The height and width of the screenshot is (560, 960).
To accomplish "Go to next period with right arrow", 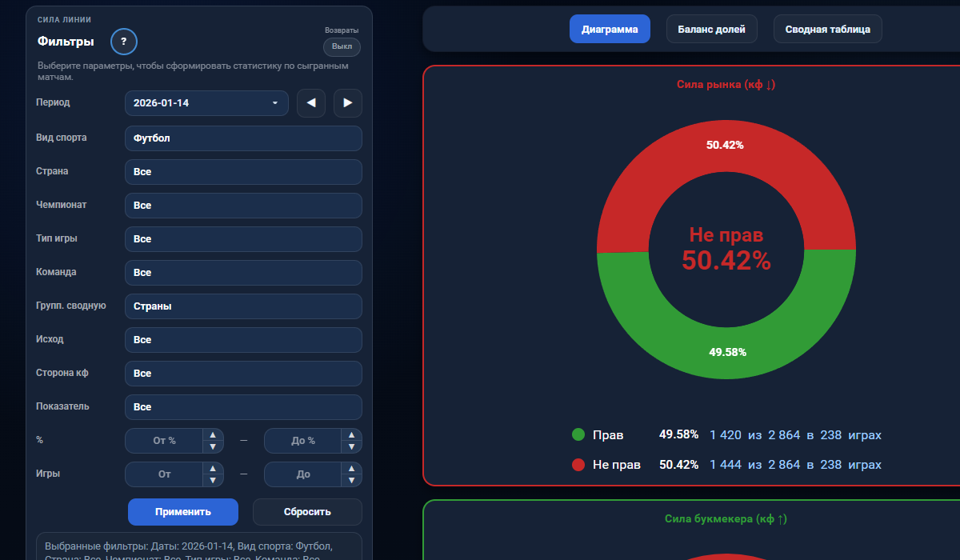I will pos(348,102).
